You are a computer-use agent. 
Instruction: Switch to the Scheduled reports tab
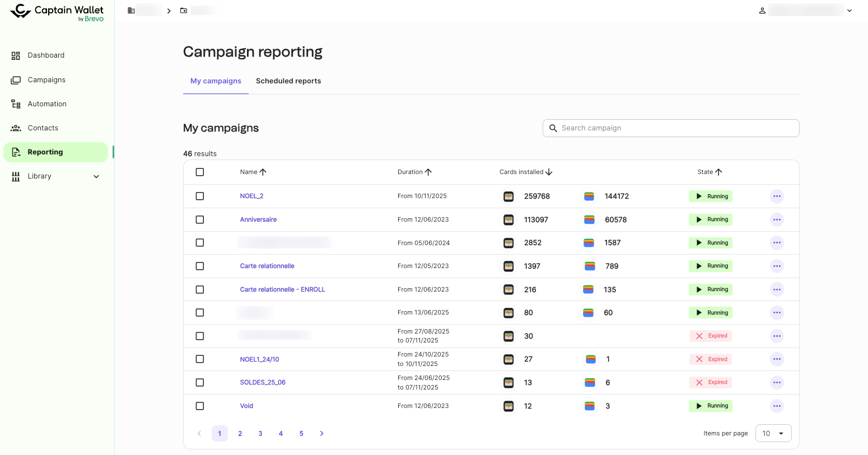click(x=288, y=81)
